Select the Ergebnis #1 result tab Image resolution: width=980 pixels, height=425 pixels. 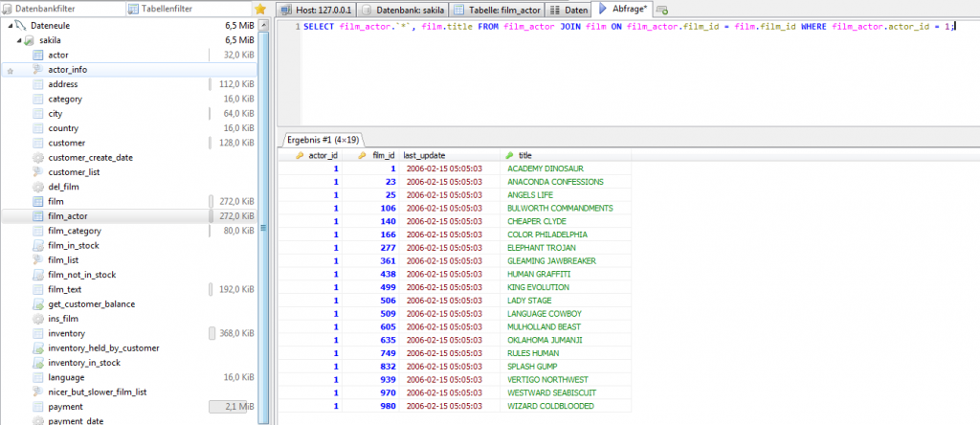323,140
